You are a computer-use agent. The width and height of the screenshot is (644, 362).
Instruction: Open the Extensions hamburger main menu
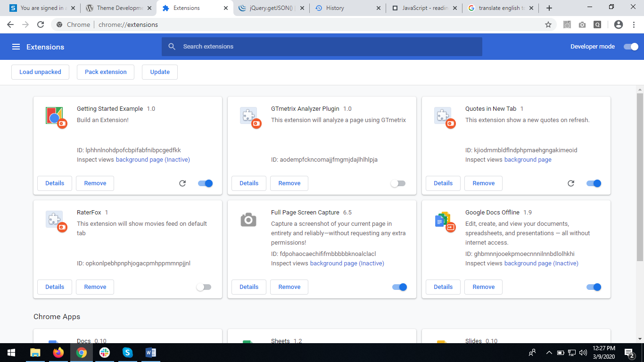tap(16, 47)
